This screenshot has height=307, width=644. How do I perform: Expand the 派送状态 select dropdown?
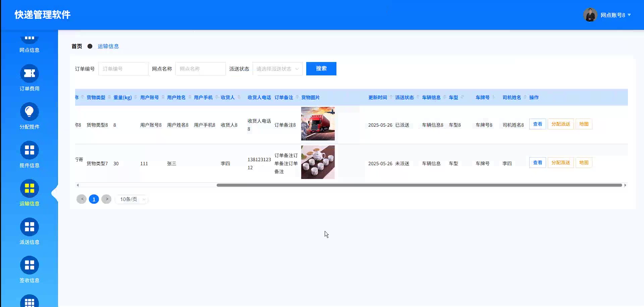click(x=277, y=69)
